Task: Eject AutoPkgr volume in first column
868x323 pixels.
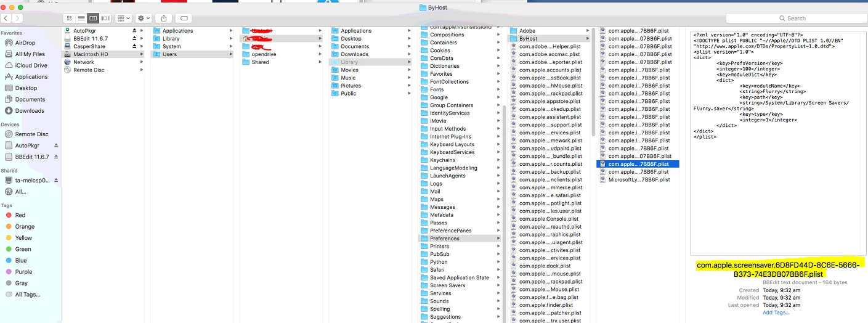Action: click(x=134, y=30)
